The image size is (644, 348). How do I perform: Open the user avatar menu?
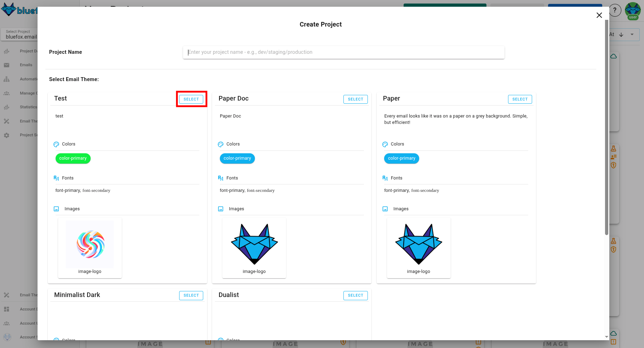click(x=633, y=10)
